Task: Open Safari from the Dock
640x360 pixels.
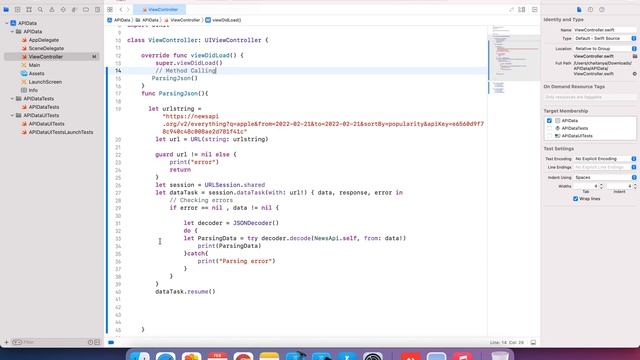Action: pos(166,356)
